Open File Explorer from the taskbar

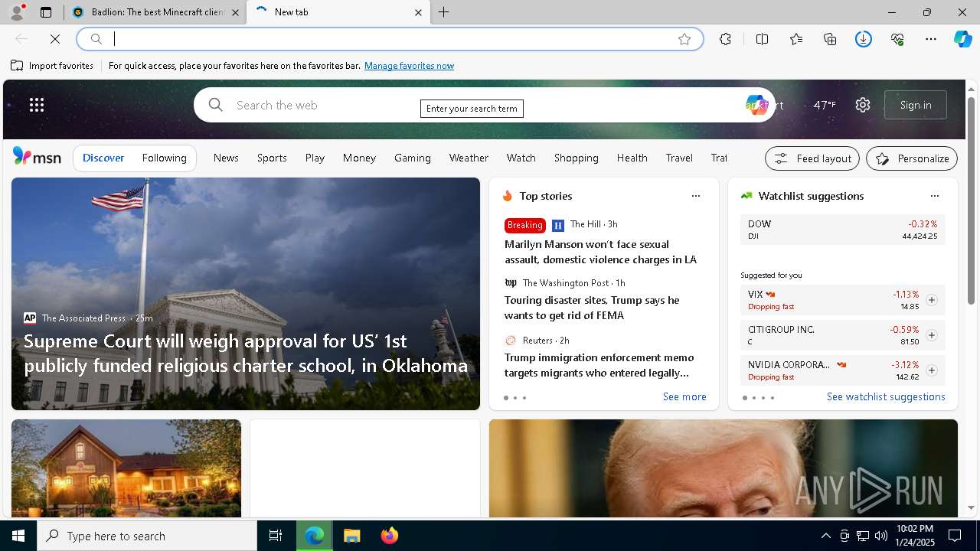point(351,536)
